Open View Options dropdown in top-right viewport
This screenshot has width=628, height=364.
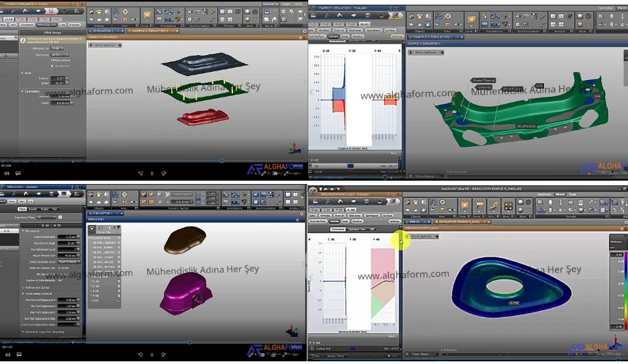point(426,52)
